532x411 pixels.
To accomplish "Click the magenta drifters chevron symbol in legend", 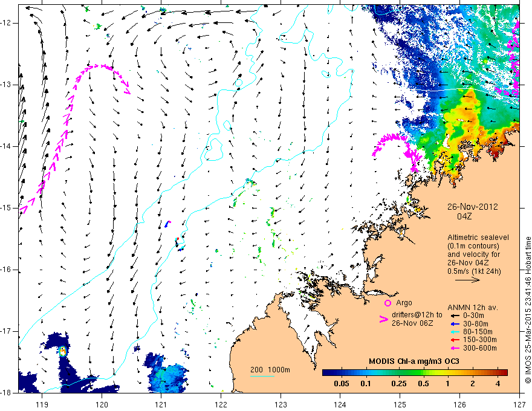I will point(383,319).
